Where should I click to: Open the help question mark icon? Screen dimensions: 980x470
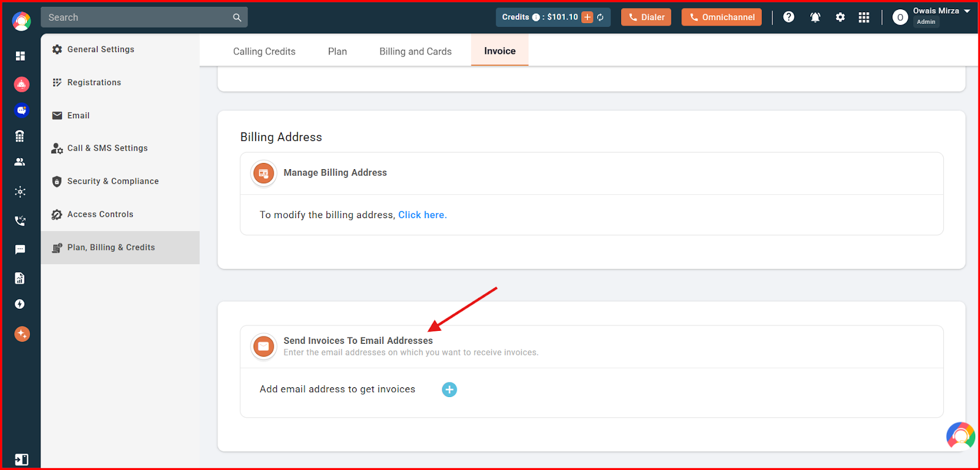coord(789,17)
